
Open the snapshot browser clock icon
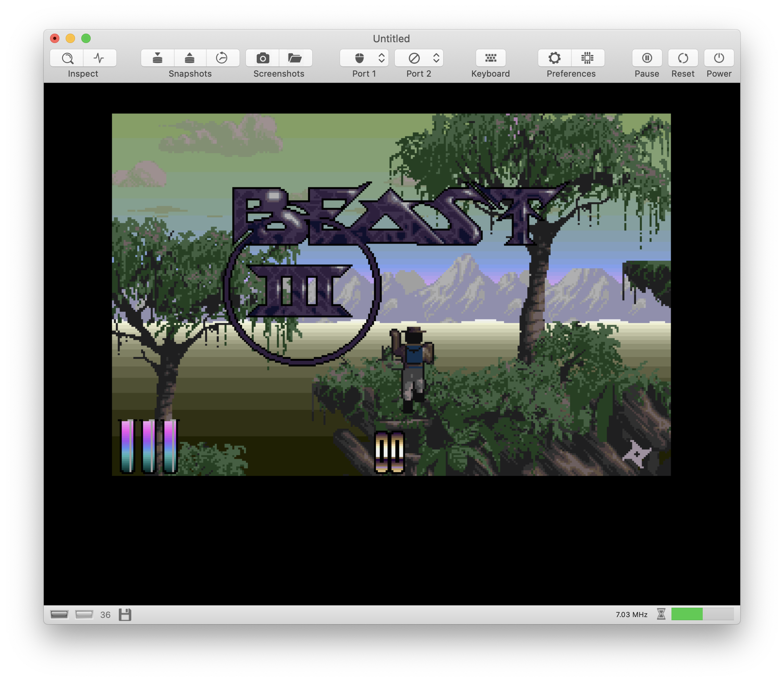click(x=222, y=58)
